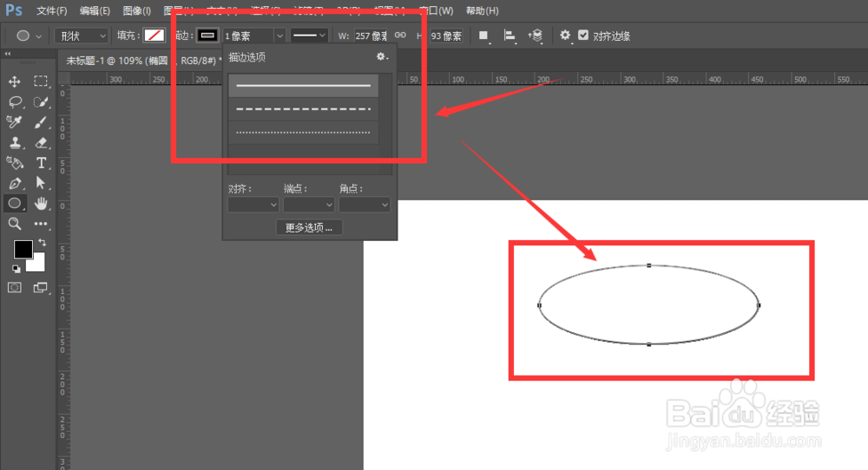Open the path alignment menu
The height and width of the screenshot is (470, 868).
pyautogui.click(x=510, y=36)
